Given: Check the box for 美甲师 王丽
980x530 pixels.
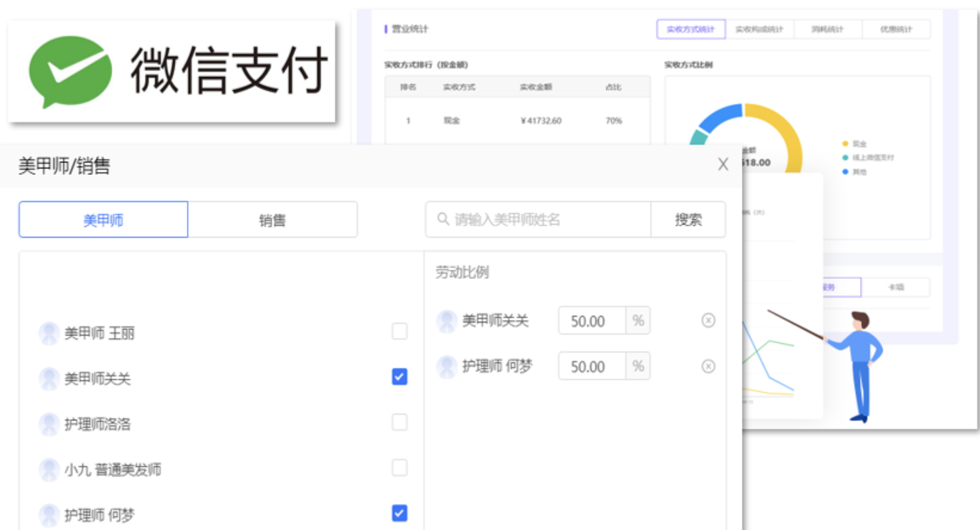Looking at the screenshot, I should pyautogui.click(x=399, y=332).
